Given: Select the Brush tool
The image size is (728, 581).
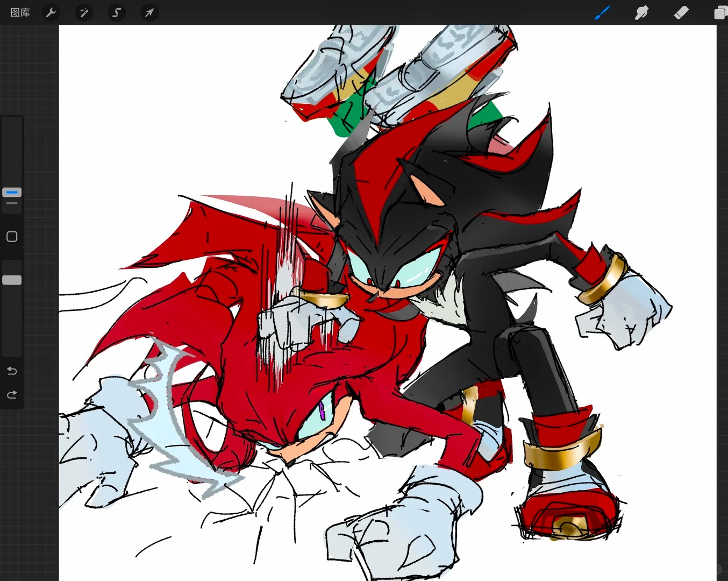Looking at the screenshot, I should [x=602, y=12].
